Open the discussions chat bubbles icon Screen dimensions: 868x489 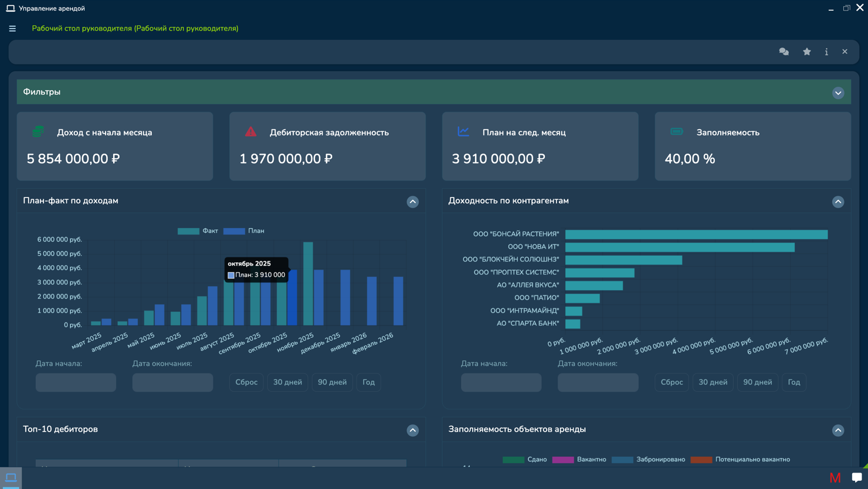pos(784,52)
